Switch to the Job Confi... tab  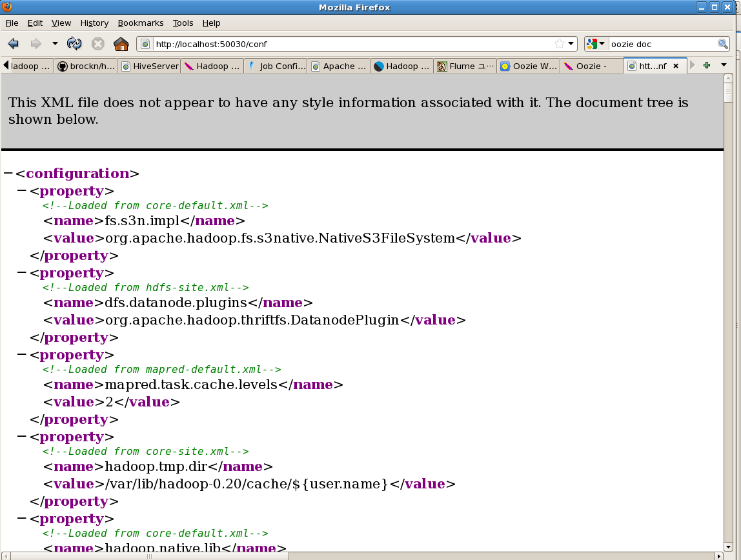point(276,66)
